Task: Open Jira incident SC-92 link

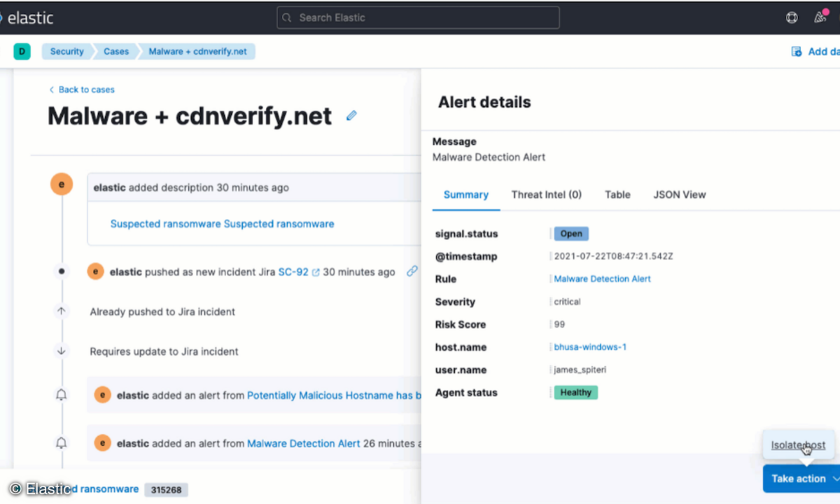Action: pyautogui.click(x=293, y=272)
